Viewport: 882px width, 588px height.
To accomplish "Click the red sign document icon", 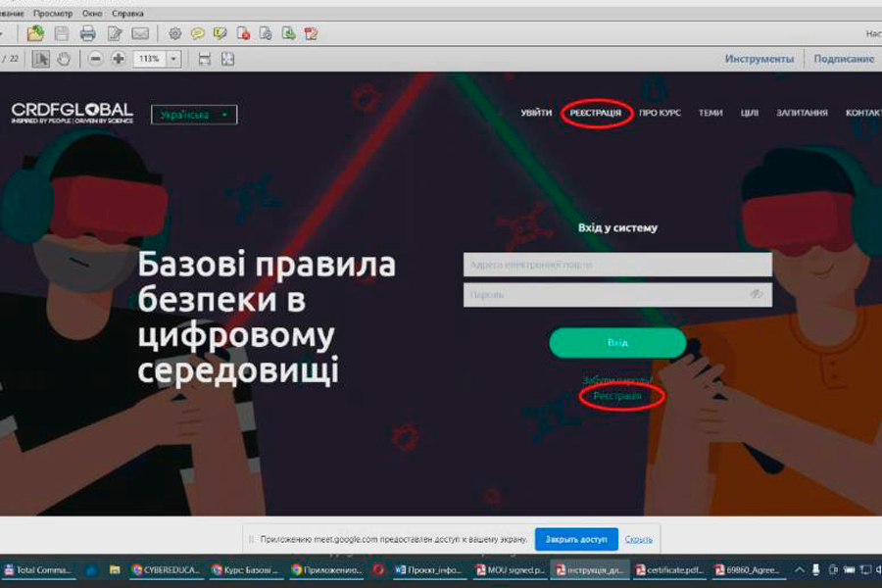I will tap(311, 33).
